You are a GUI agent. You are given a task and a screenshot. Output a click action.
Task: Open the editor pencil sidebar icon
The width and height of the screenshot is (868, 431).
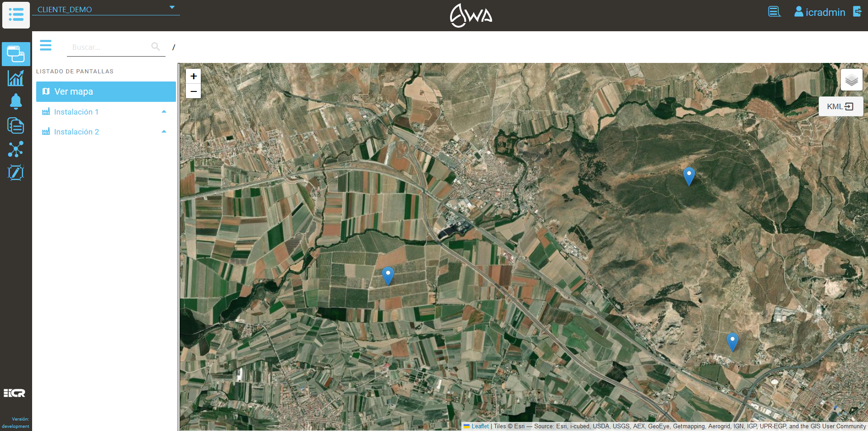click(16, 172)
